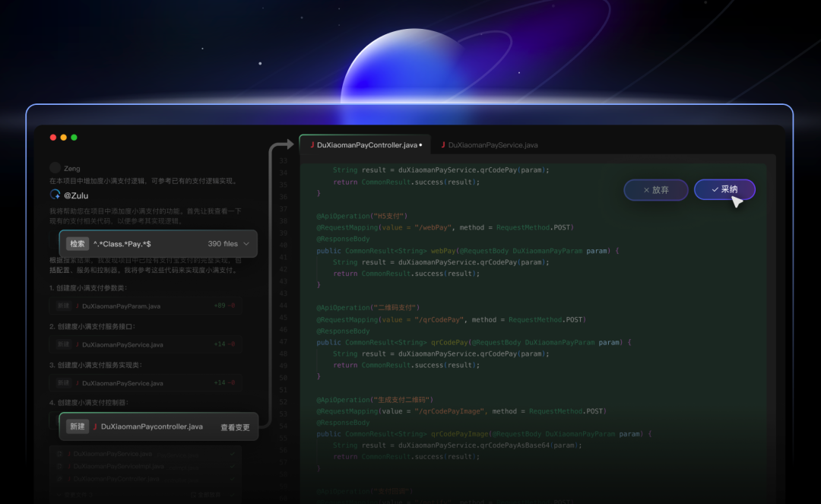This screenshot has width=821, height=504.
Task: Click the @ApiOperation("生成支付二维码") code line
Action: (x=375, y=400)
